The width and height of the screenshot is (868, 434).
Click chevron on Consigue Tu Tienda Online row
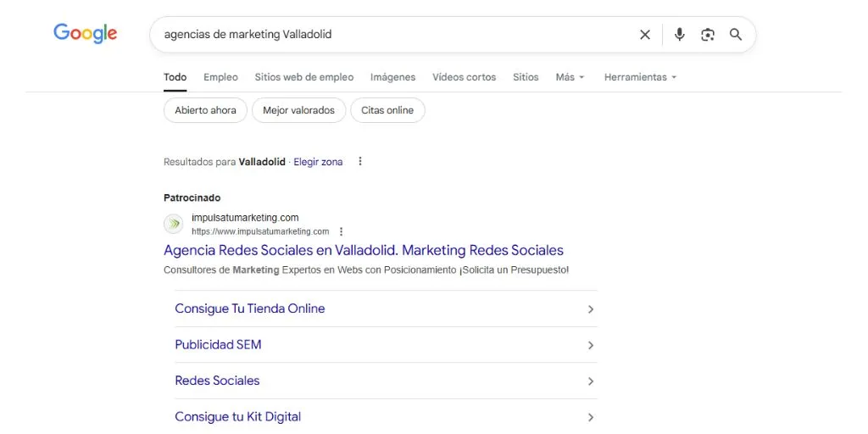point(591,309)
